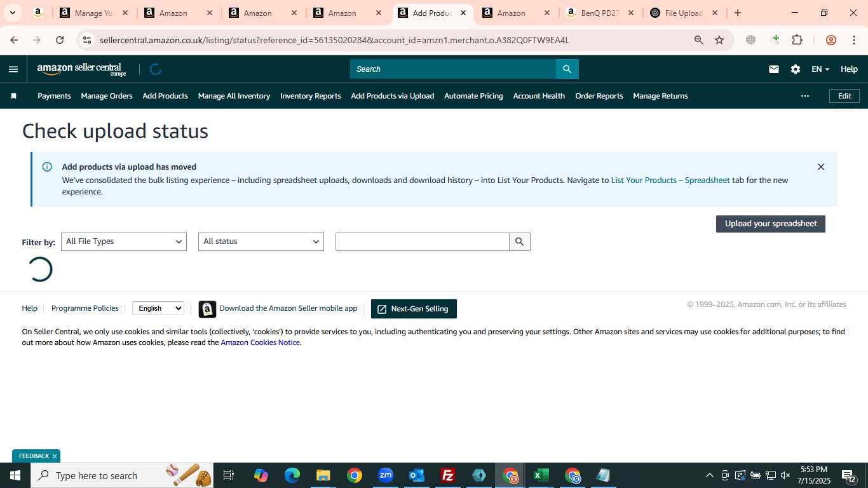This screenshot has width=868, height=488.
Task: Close the FEEDBACK tab with X
Action: pos(55,456)
